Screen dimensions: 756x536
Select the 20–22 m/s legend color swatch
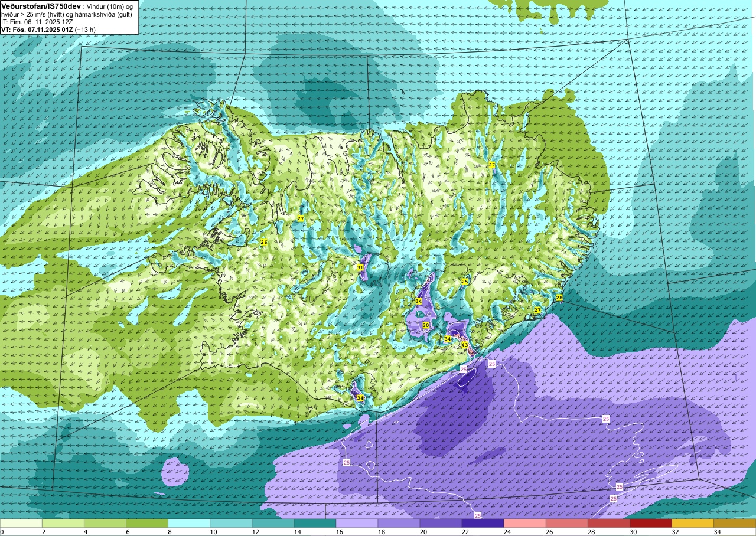click(x=441, y=523)
